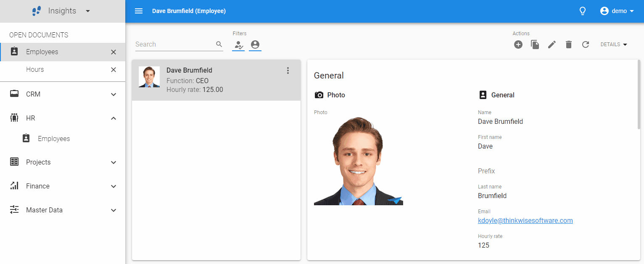The height and width of the screenshot is (264, 644).
Task: Click the demo account avatar icon
Action: (x=604, y=11)
